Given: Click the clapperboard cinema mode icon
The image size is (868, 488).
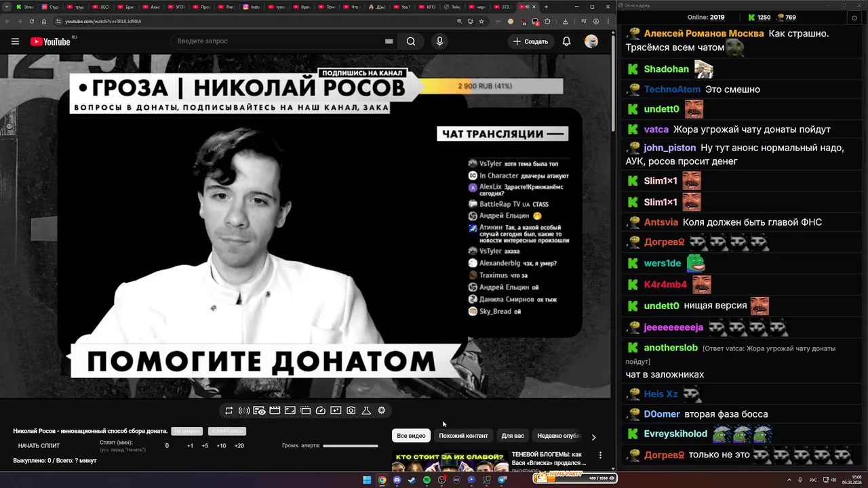Looking at the screenshot, I should pyautogui.click(x=275, y=410).
